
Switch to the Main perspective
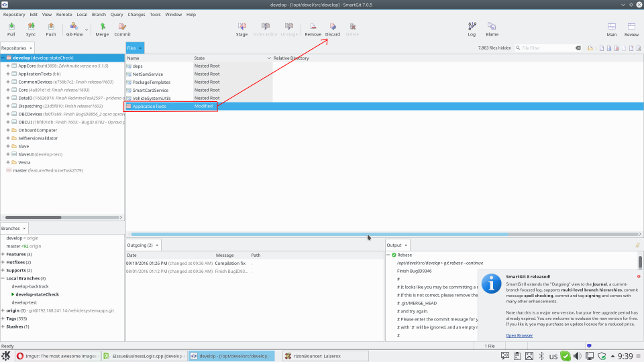tap(611, 29)
